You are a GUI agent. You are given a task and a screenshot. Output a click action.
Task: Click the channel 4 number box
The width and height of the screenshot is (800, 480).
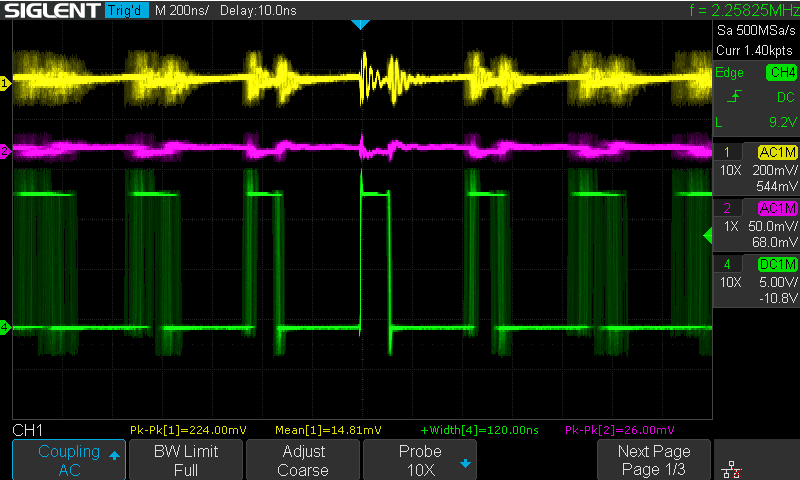[x=727, y=264]
